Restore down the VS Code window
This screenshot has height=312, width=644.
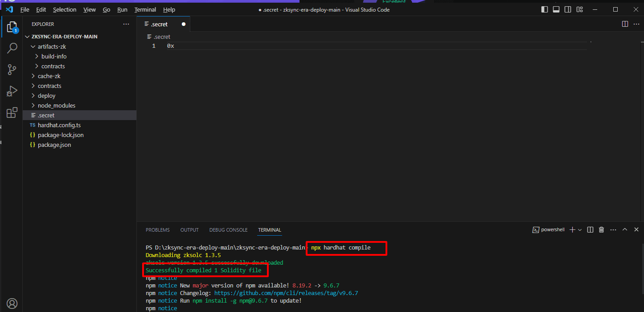615,9
